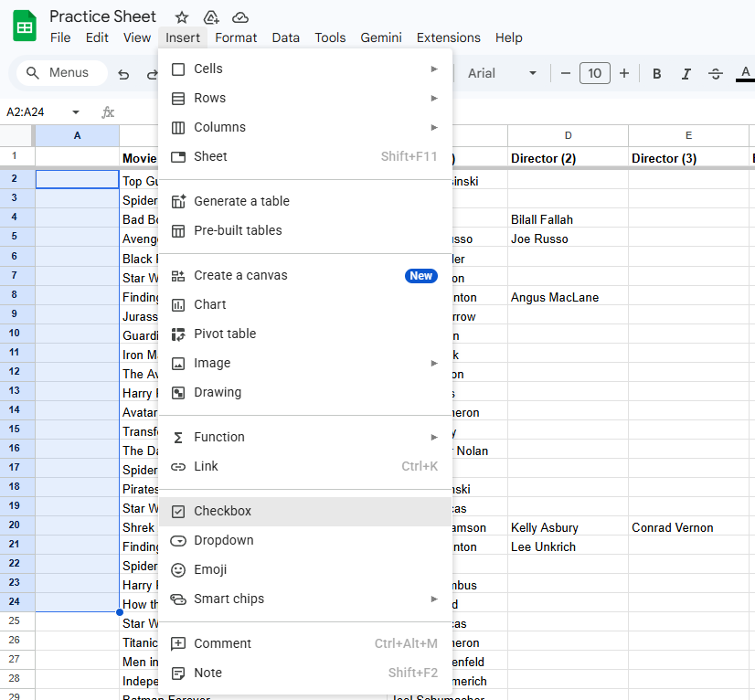
Task: Click cell A2 in selected range
Action: [77, 179]
